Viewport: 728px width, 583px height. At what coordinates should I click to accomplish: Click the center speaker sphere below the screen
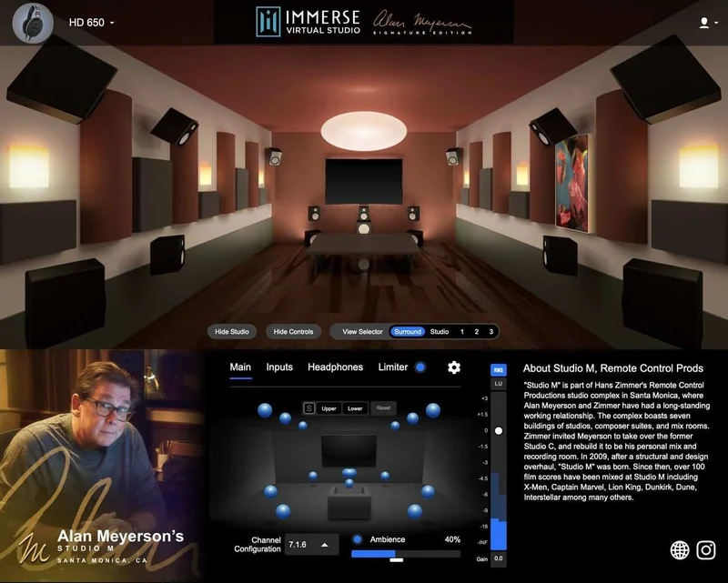tap(349, 474)
